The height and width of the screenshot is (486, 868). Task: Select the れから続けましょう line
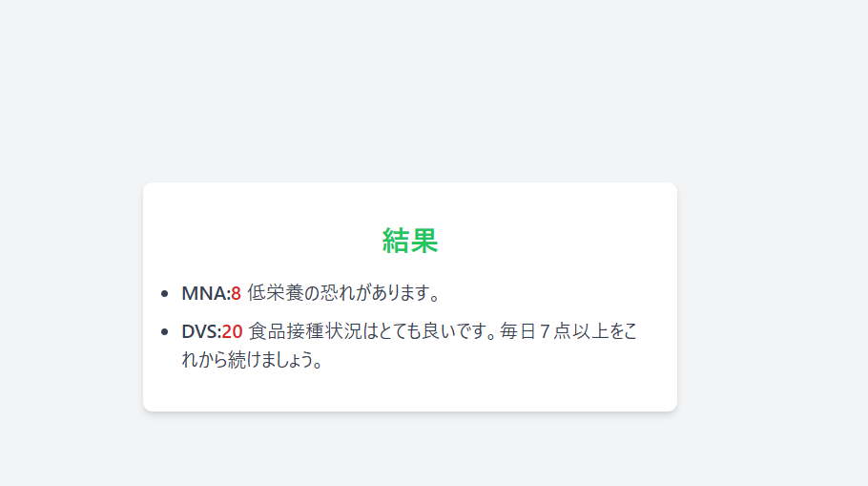click(252, 360)
